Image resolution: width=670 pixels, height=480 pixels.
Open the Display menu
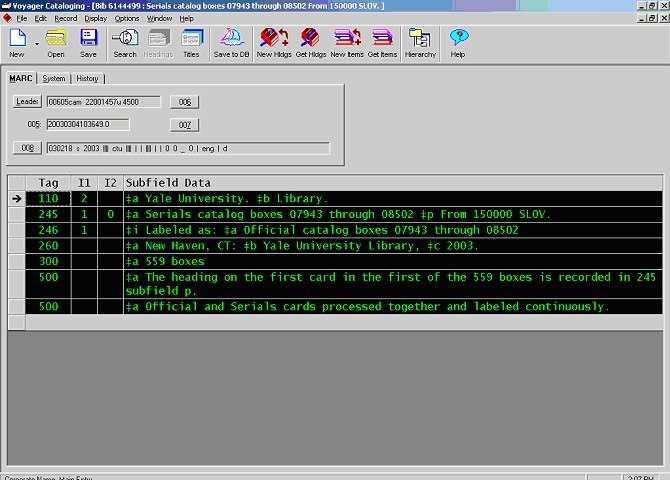pos(96,18)
